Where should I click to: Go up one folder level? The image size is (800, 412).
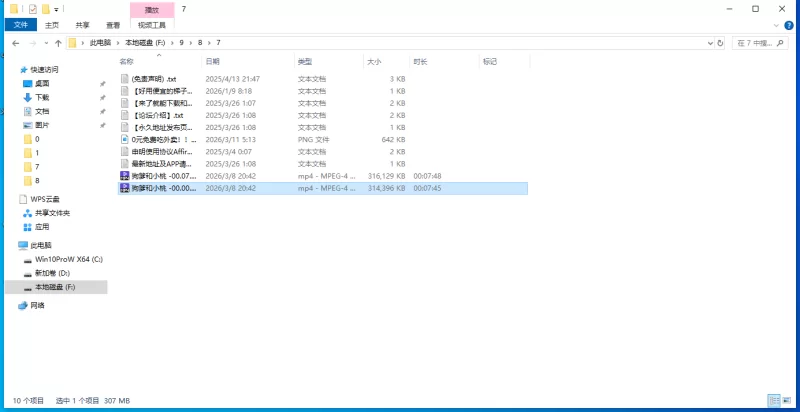58,43
